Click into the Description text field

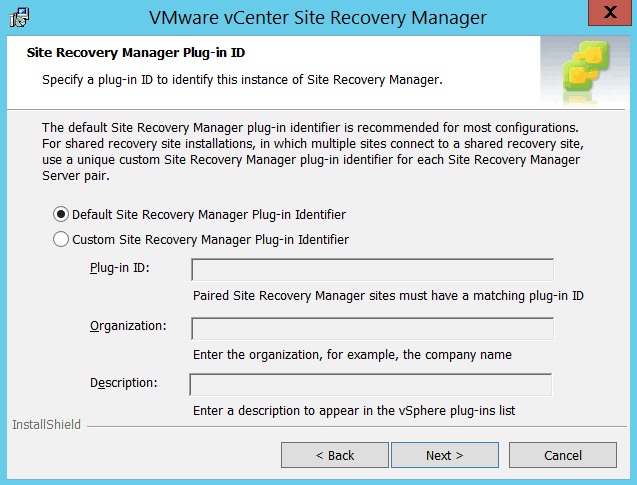(371, 385)
